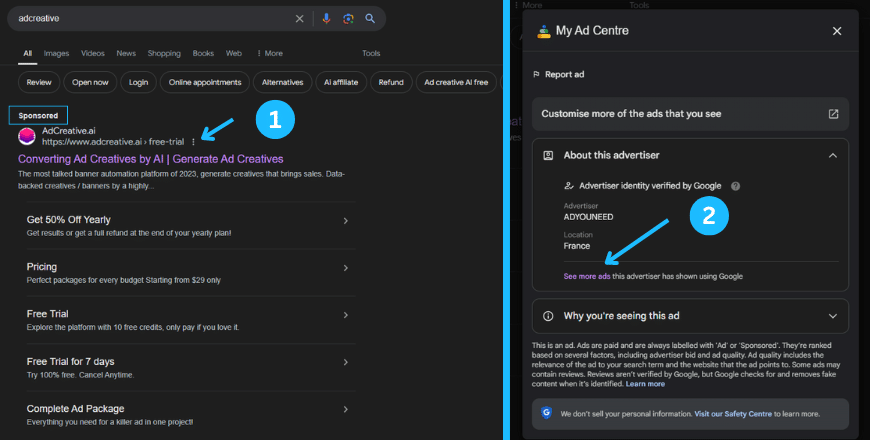870x440 pixels.
Task: Click the magnifier search icon
Action: pyautogui.click(x=370, y=19)
